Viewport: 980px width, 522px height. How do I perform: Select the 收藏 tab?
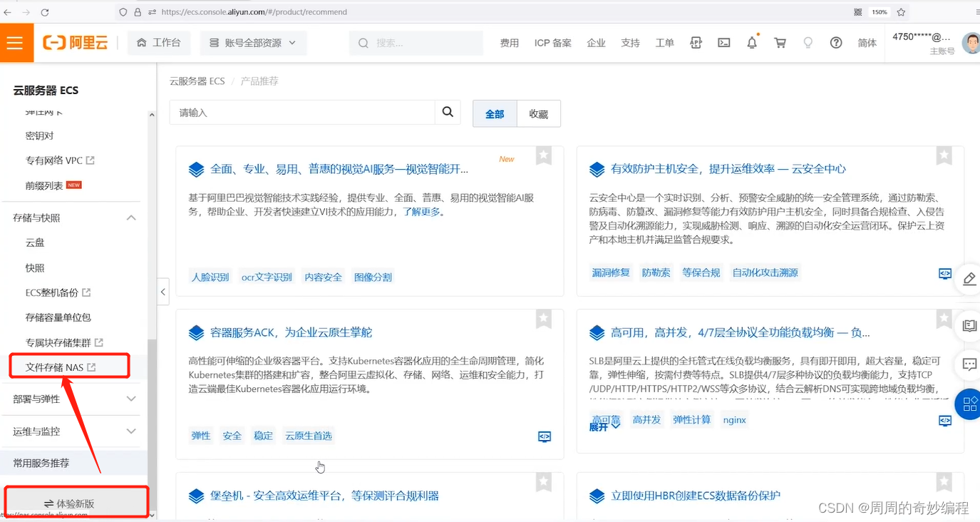point(539,114)
